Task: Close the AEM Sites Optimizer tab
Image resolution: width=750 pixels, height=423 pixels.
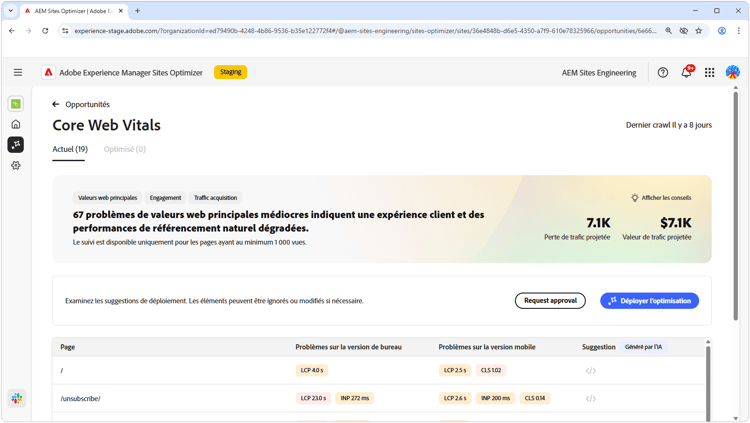Action: [121, 11]
